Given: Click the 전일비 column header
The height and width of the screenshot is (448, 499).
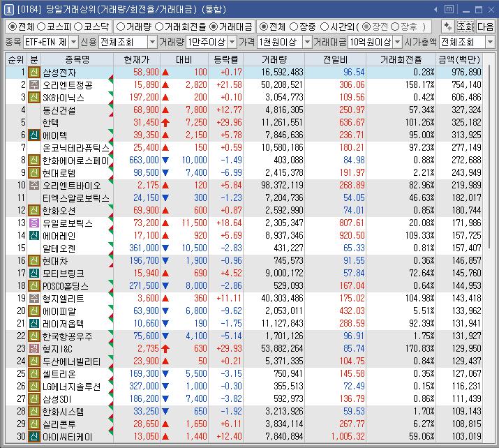Looking at the screenshot, I should click(336, 59).
